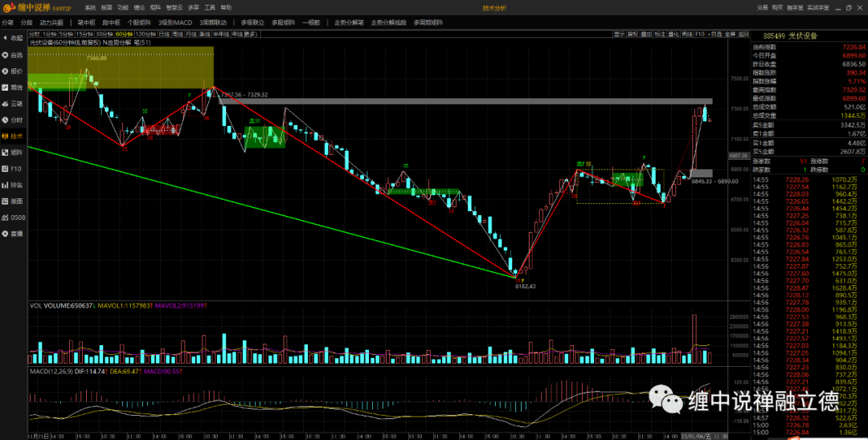The height and width of the screenshot is (440, 868).
Task: Switch to 月线 monthly period tab
Action: click(x=191, y=35)
